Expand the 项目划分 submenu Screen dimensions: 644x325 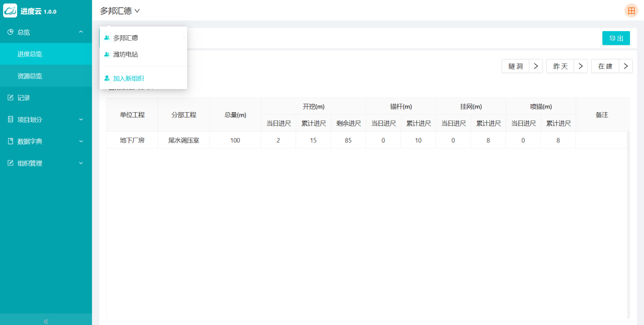pos(81,120)
